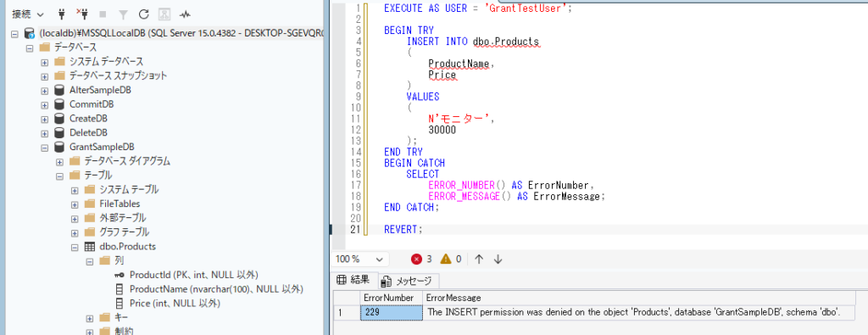868x335 pixels.
Task: Click the GrantSampleDB cylinder icon
Action: pyautogui.click(x=59, y=148)
